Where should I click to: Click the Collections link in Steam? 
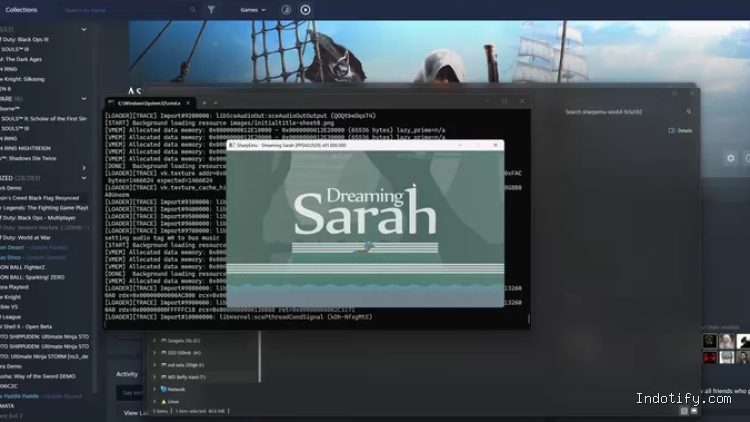21,10
